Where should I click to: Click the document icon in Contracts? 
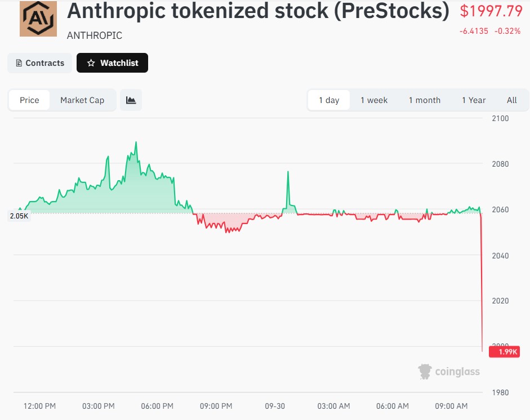point(19,63)
